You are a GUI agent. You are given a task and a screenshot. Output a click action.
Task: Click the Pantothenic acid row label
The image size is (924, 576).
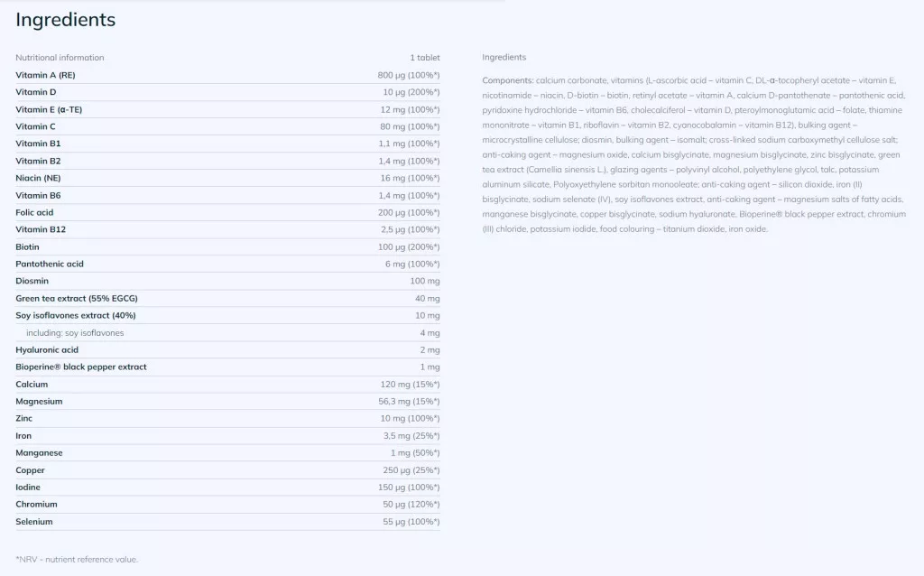click(50, 264)
